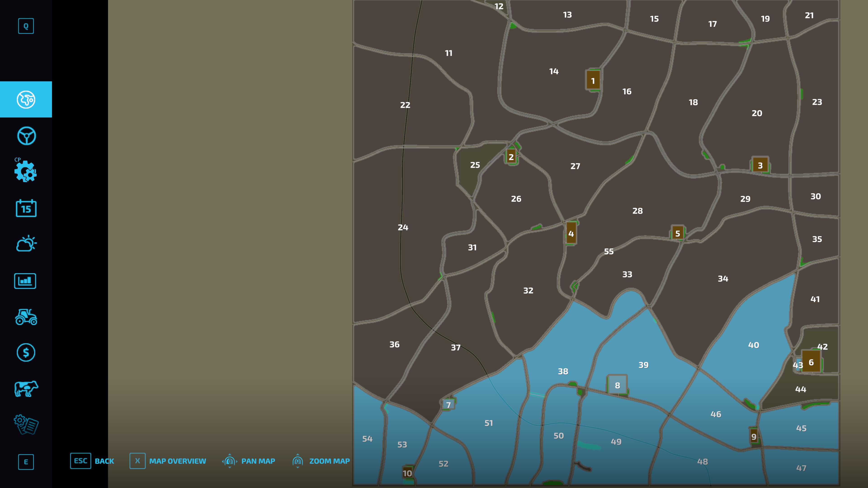This screenshot has height=488, width=868.
Task: Click the ESC Back button
Action: (92, 461)
